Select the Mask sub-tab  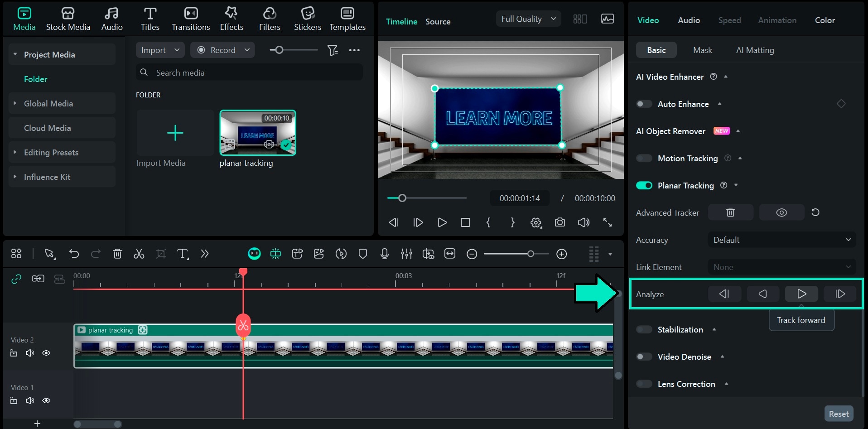point(702,50)
